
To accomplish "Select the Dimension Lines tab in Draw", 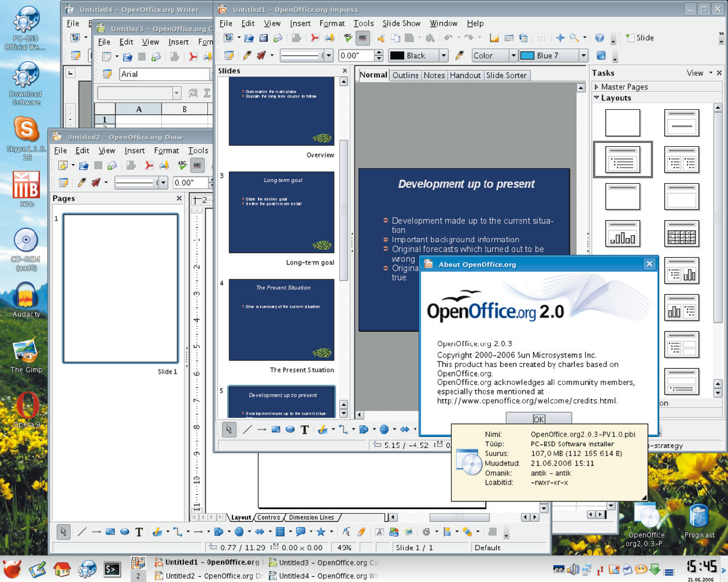I will (312, 518).
